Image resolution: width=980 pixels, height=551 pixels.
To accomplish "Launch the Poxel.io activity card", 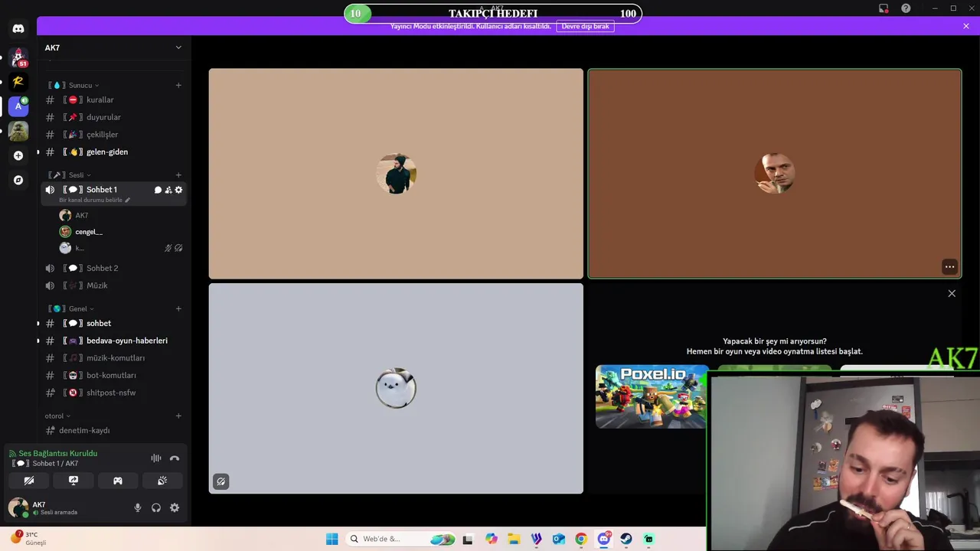I will (x=652, y=396).
